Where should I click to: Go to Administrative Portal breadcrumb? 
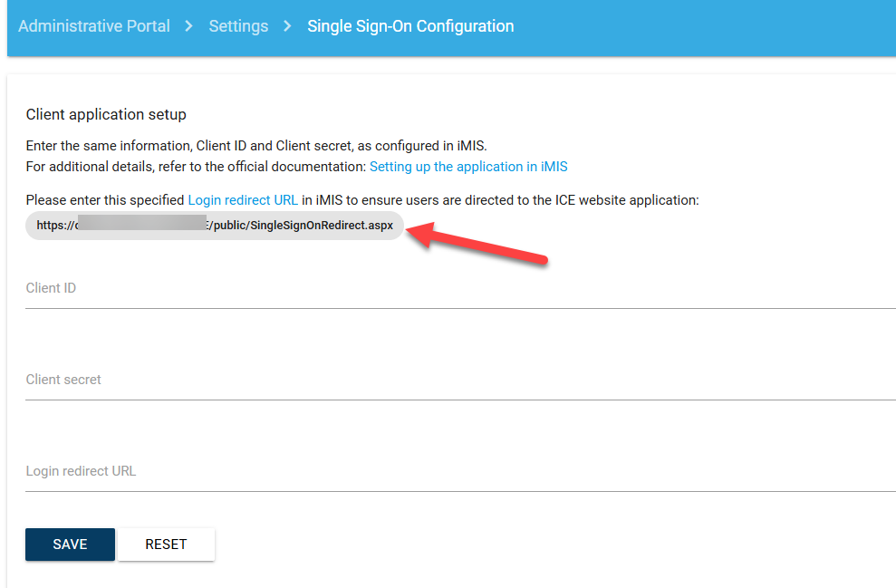tap(94, 26)
